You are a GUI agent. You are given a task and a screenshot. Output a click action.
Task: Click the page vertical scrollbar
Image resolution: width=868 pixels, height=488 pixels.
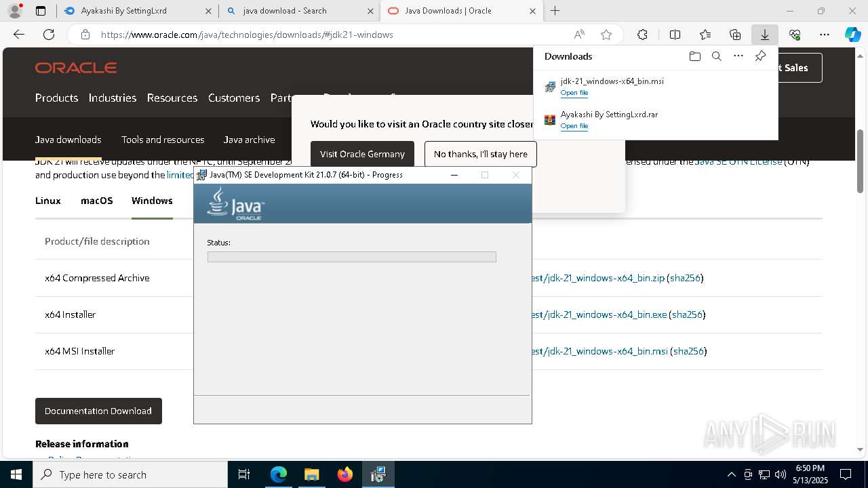[x=861, y=161]
